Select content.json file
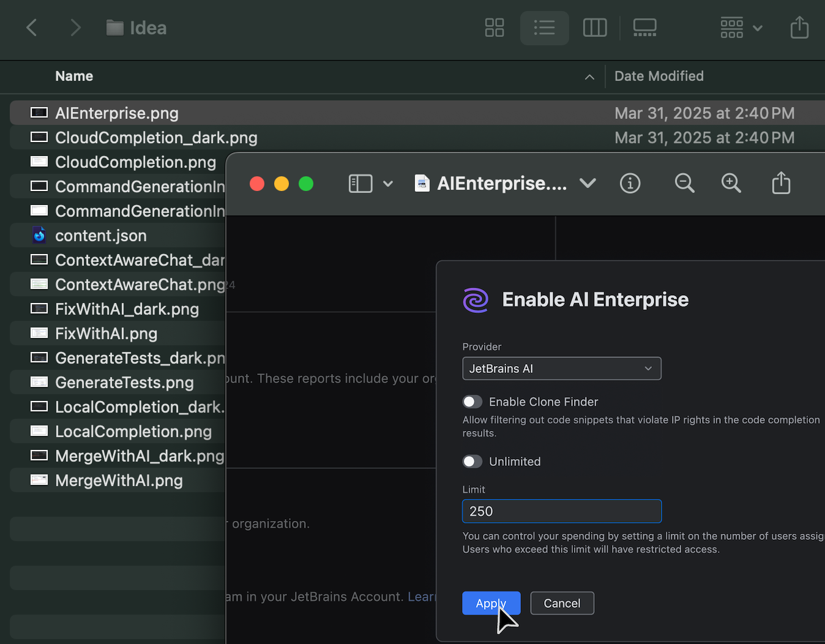Image resolution: width=825 pixels, height=644 pixels. tap(101, 236)
